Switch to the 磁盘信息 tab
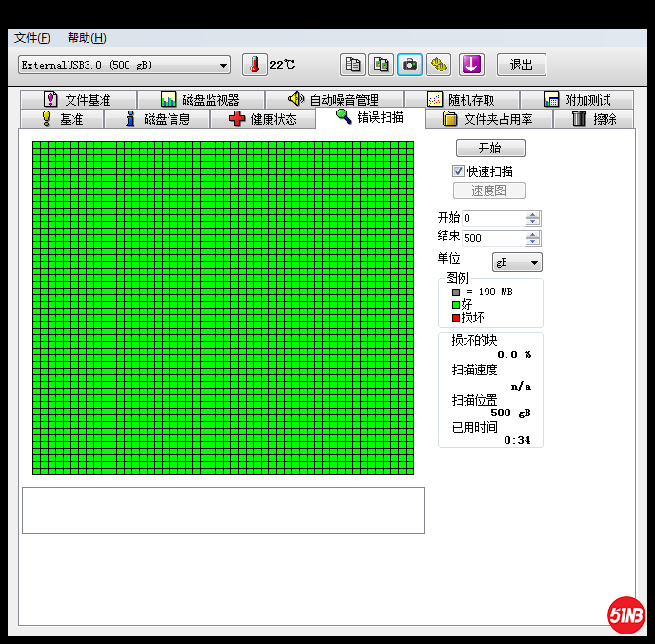655x644 pixels. 156,119
